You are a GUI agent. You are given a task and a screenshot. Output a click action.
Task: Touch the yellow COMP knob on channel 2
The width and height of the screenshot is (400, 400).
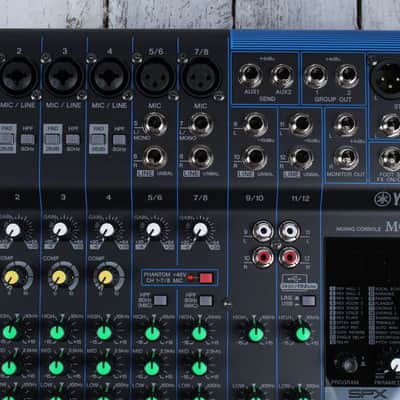point(12,277)
